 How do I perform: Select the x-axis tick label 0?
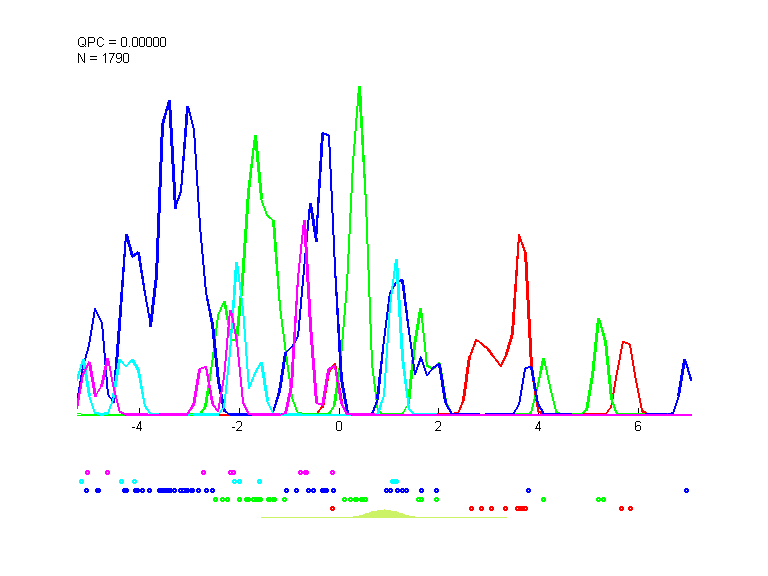[338, 427]
